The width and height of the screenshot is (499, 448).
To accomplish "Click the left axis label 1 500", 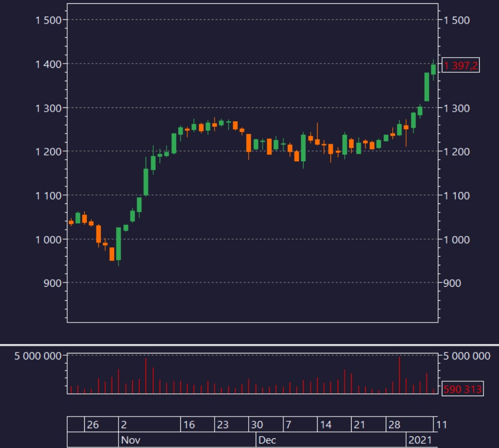I will coord(49,20).
